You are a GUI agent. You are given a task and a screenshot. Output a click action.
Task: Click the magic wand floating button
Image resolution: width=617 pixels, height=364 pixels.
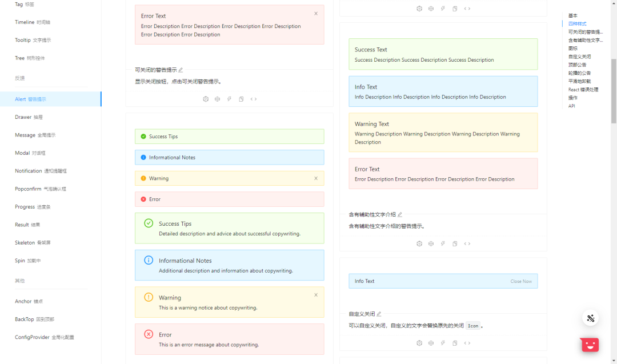click(x=591, y=318)
